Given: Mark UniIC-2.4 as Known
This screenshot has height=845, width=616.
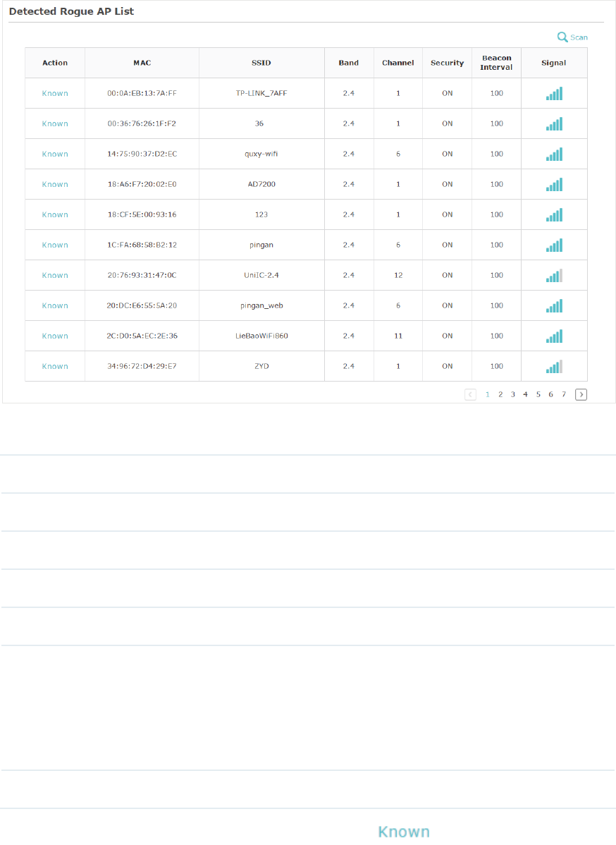Looking at the screenshot, I should tap(55, 275).
